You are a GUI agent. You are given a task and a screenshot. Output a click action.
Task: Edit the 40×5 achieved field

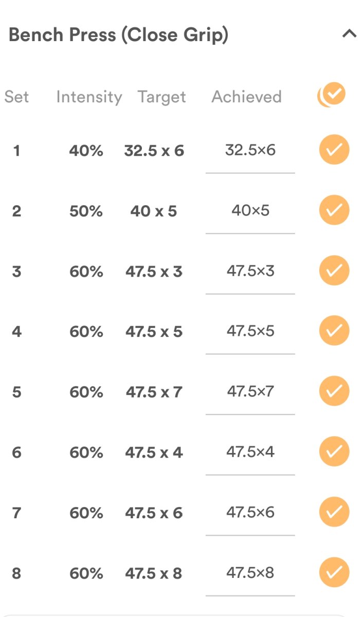[250, 210]
